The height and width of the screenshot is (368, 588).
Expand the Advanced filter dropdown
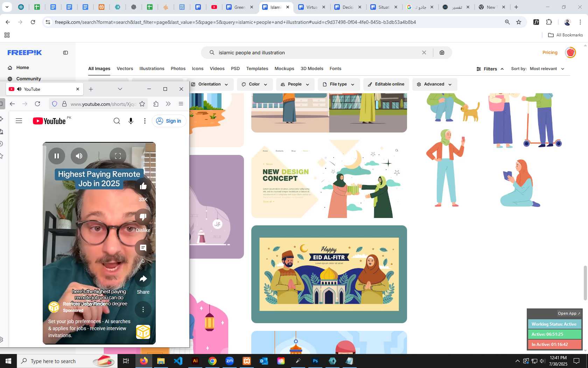tap(435, 84)
